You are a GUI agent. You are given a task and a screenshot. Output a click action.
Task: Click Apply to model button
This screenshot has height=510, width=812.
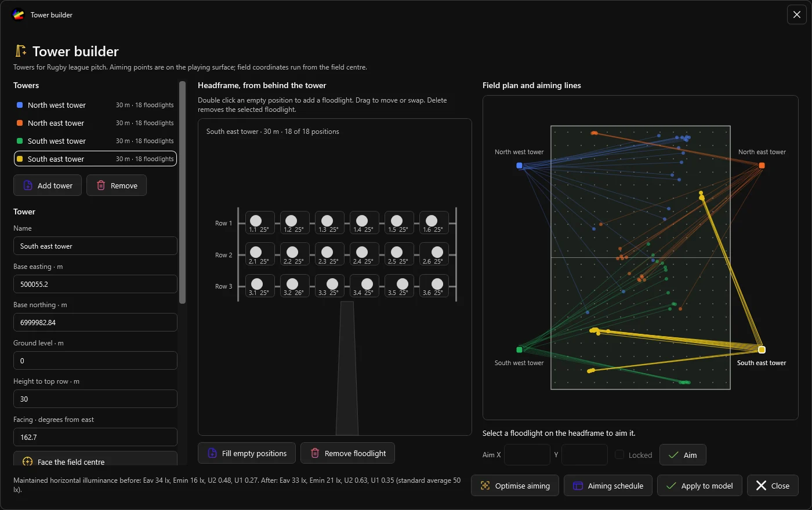pos(699,486)
